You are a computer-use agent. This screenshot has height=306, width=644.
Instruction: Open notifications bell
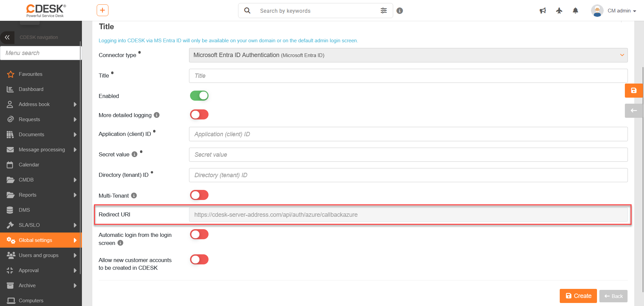[x=576, y=11]
